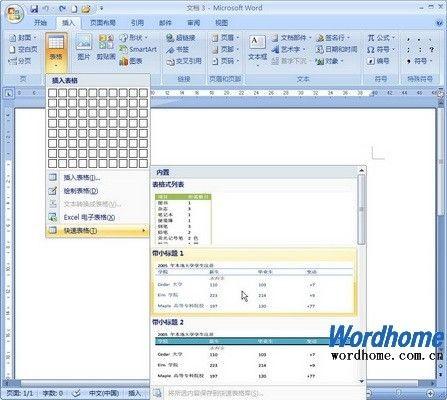
Task: Select the 表格式列表 quick table thumbnail
Action: click(x=183, y=219)
